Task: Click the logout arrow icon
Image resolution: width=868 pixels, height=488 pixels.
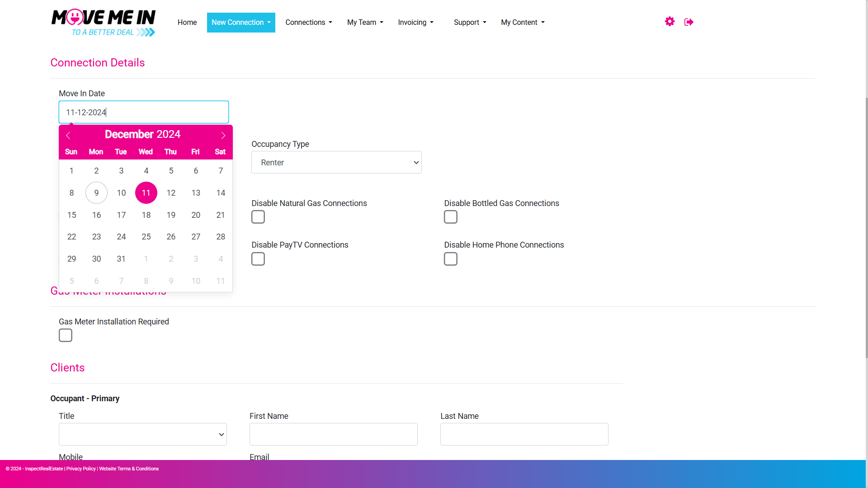Action: pyautogui.click(x=689, y=22)
